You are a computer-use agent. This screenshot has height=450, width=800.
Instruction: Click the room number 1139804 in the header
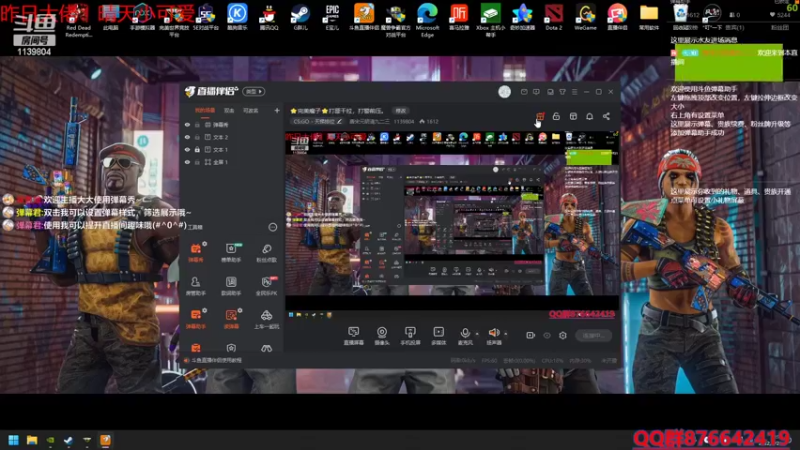point(404,121)
